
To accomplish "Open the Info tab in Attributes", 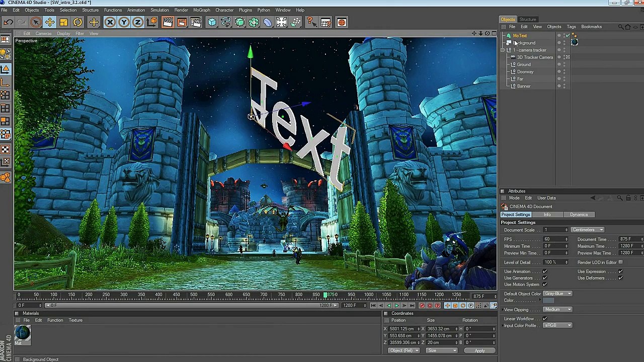I will click(x=547, y=215).
